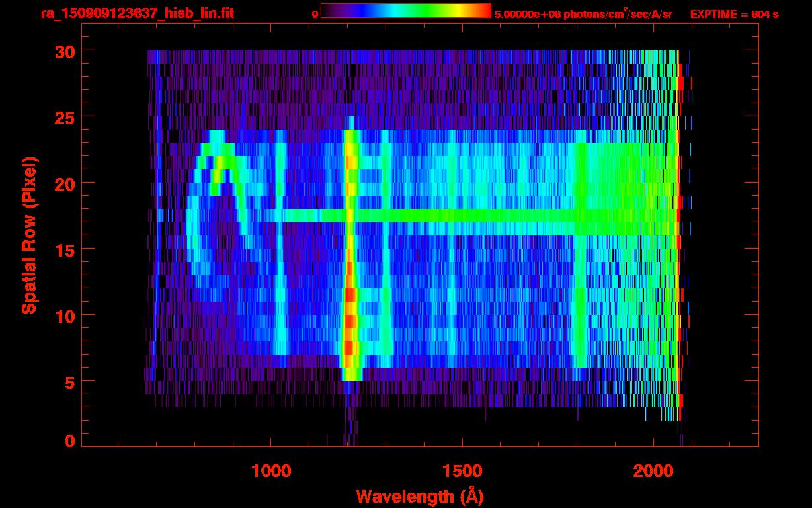This screenshot has width=812, height=508.
Task: Click the rainbow color scale bar
Action: click(406, 11)
